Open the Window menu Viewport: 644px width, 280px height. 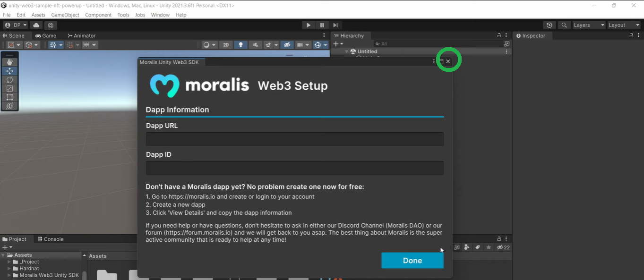160,15
